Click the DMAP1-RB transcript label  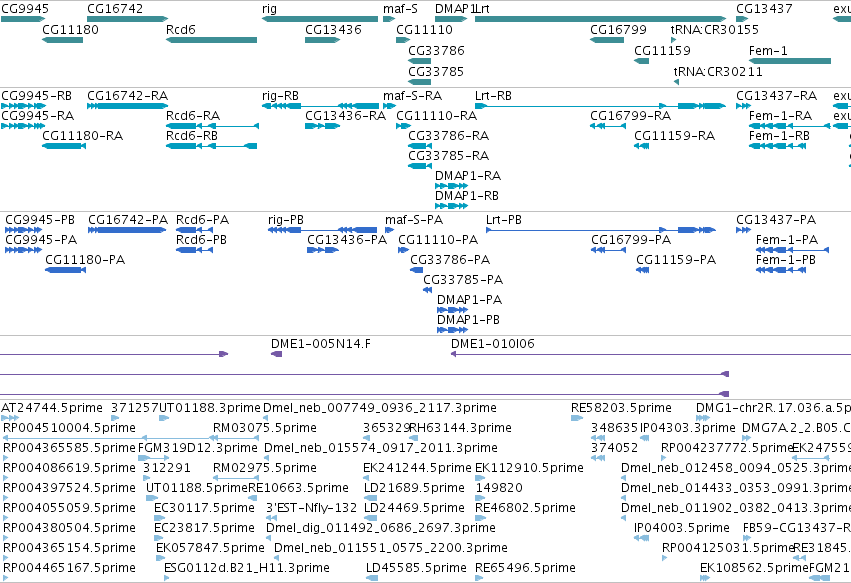[x=467, y=195]
